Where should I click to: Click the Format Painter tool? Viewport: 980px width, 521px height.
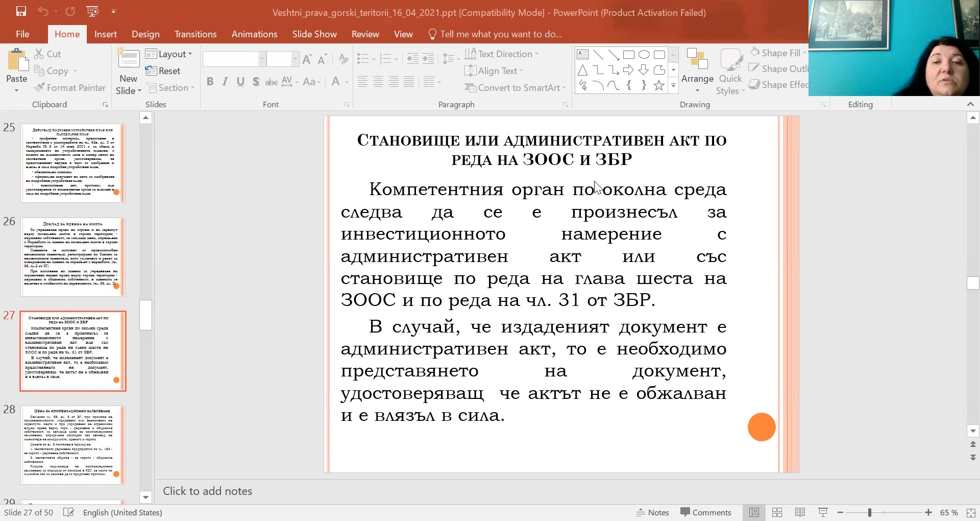(70, 88)
